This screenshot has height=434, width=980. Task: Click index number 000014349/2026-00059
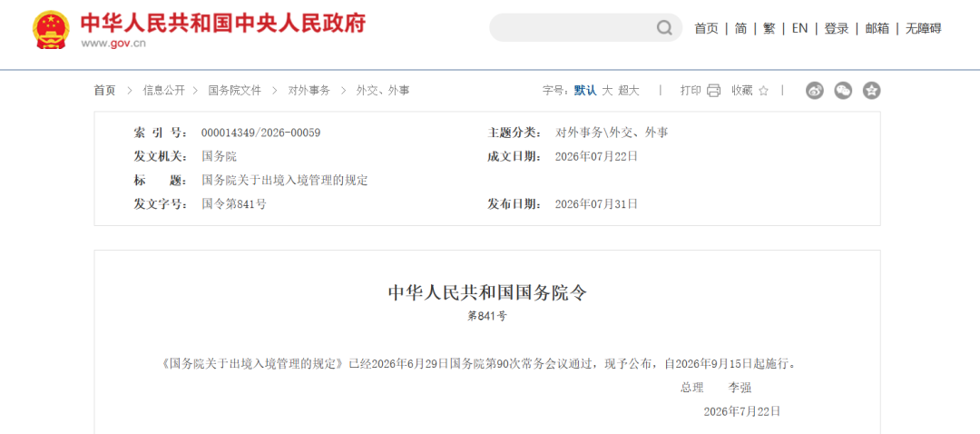tap(260, 133)
